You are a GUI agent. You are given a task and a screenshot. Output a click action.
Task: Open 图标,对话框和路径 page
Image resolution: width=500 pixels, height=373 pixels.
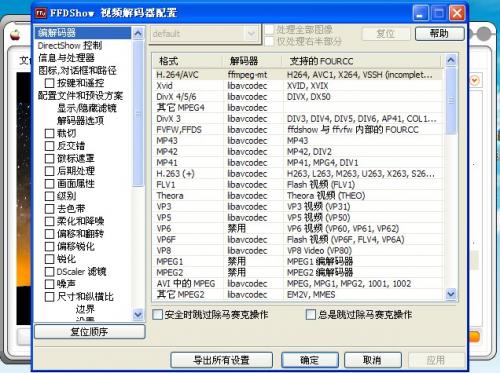(x=77, y=70)
